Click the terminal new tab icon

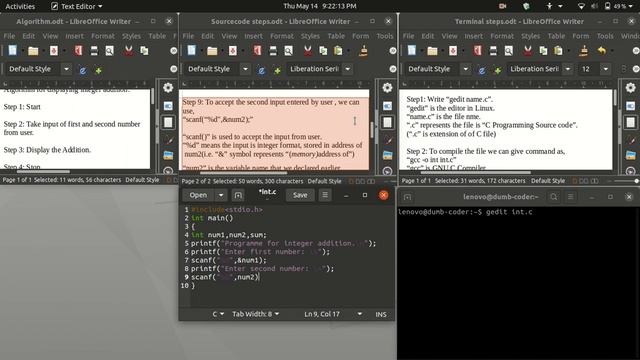(x=407, y=197)
